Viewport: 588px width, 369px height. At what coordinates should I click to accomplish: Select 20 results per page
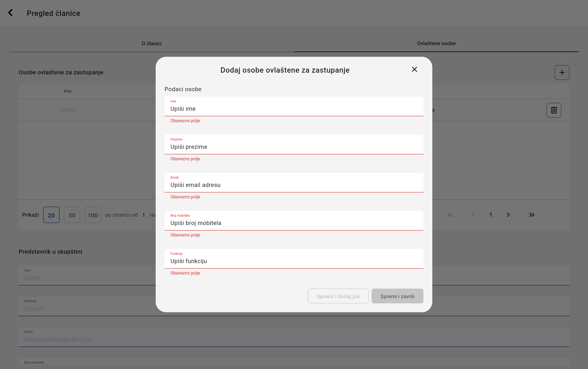(x=51, y=215)
